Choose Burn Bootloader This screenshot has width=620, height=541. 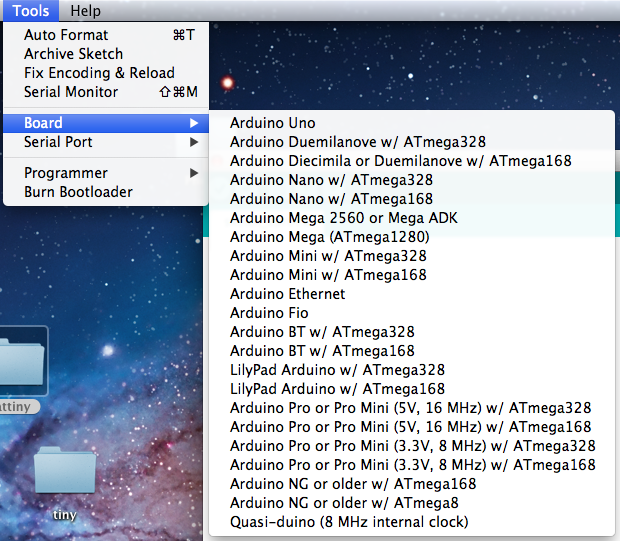coord(106,192)
